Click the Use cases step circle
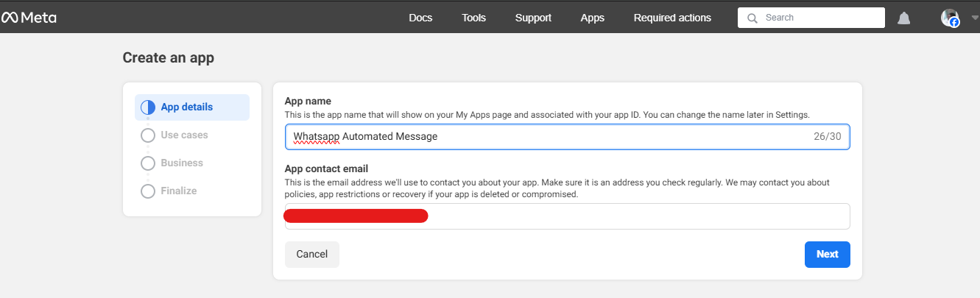Image resolution: width=980 pixels, height=298 pixels. [147, 135]
